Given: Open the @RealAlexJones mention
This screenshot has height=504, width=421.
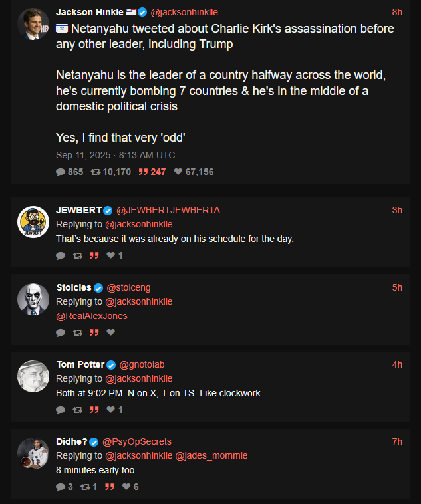Looking at the screenshot, I should (92, 316).
